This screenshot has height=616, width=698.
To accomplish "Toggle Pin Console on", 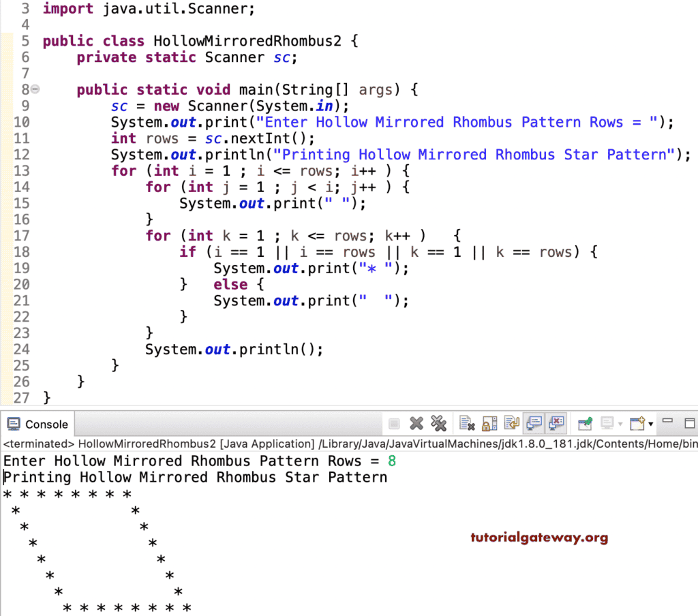I will [585, 422].
